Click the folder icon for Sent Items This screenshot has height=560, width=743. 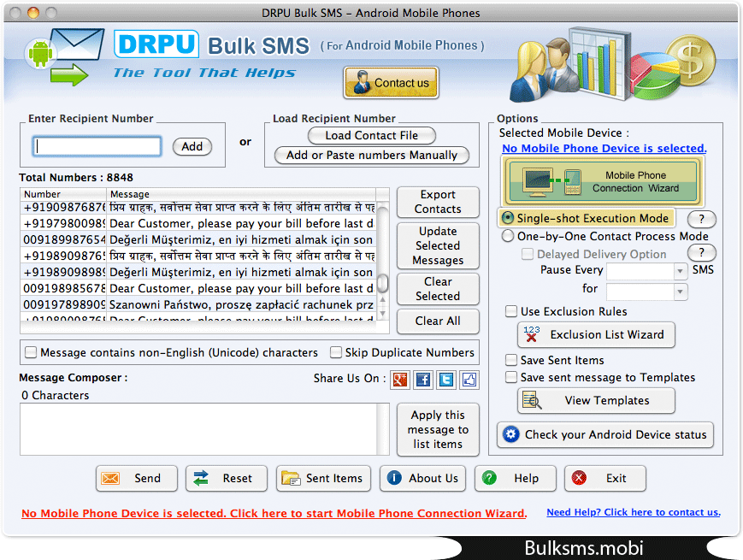point(291,478)
